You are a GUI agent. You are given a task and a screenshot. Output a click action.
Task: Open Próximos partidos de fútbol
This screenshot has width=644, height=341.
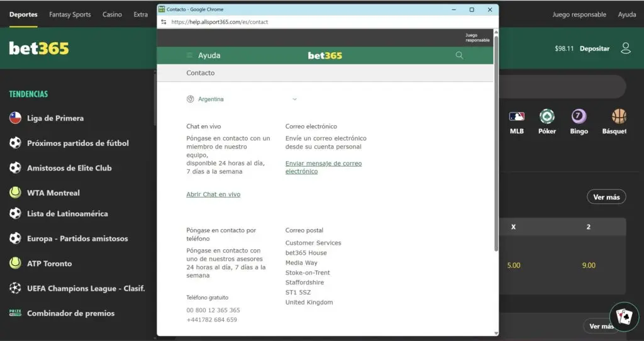78,143
